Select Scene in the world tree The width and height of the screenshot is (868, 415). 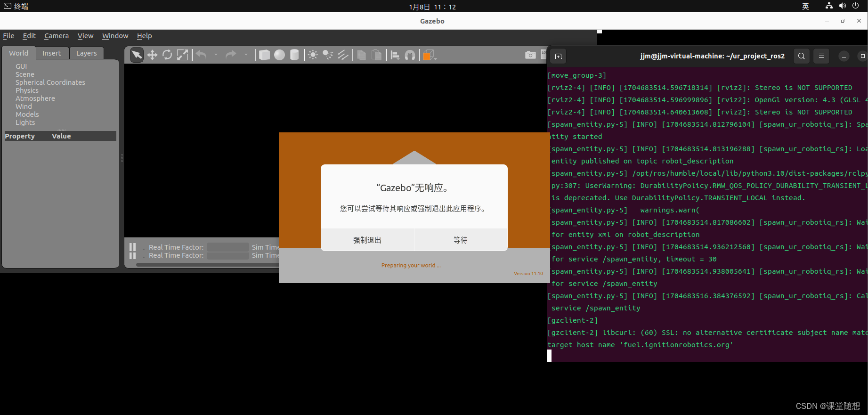25,74
